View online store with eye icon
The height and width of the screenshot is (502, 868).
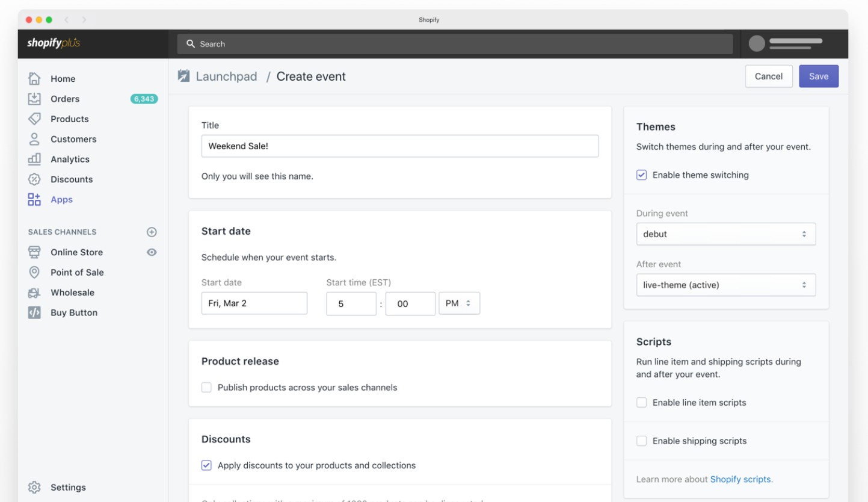(x=152, y=252)
